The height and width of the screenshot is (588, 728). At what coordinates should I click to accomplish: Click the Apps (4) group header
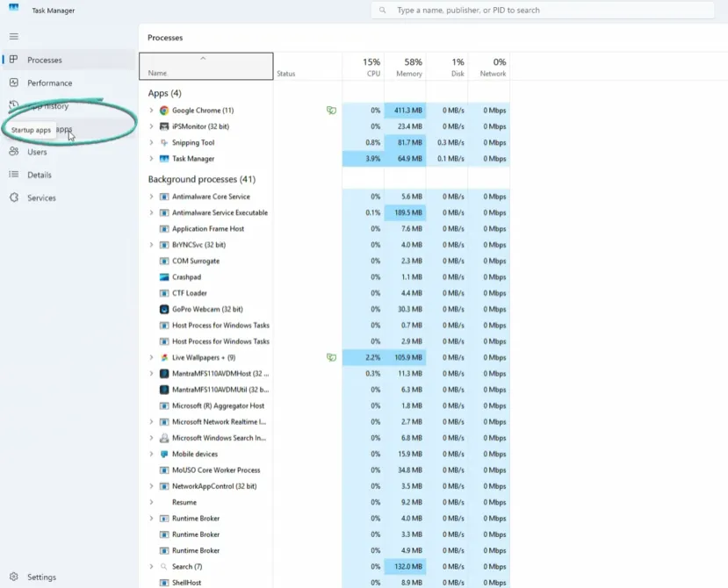pos(164,93)
